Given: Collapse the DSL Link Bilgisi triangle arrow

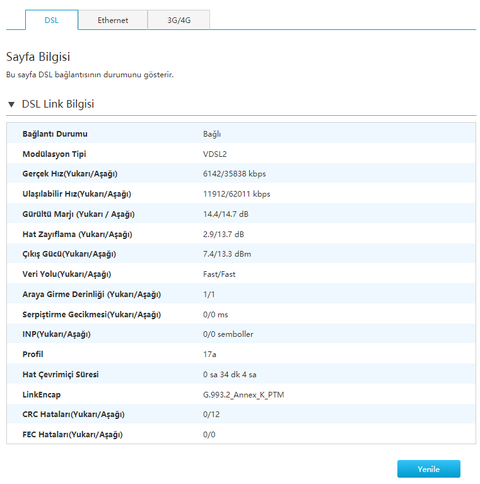Looking at the screenshot, I should [x=11, y=105].
